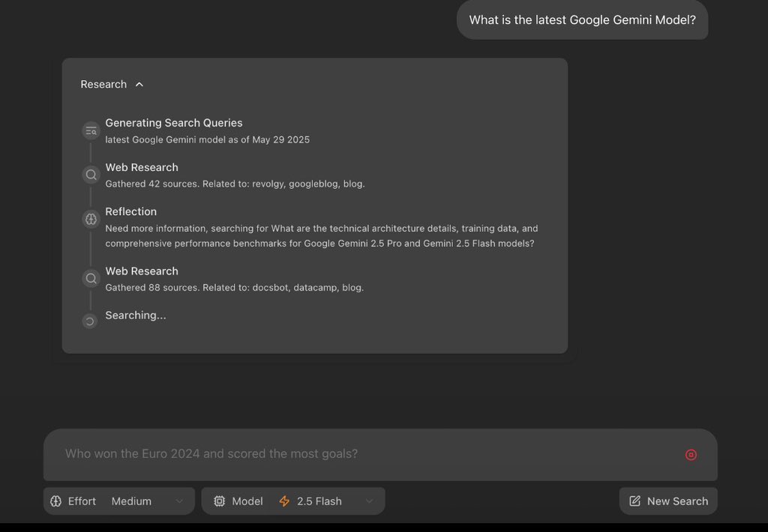This screenshot has height=532, width=768.
Task: Click the Web Research magnifier icon beside 88 sources
Action: click(x=91, y=279)
